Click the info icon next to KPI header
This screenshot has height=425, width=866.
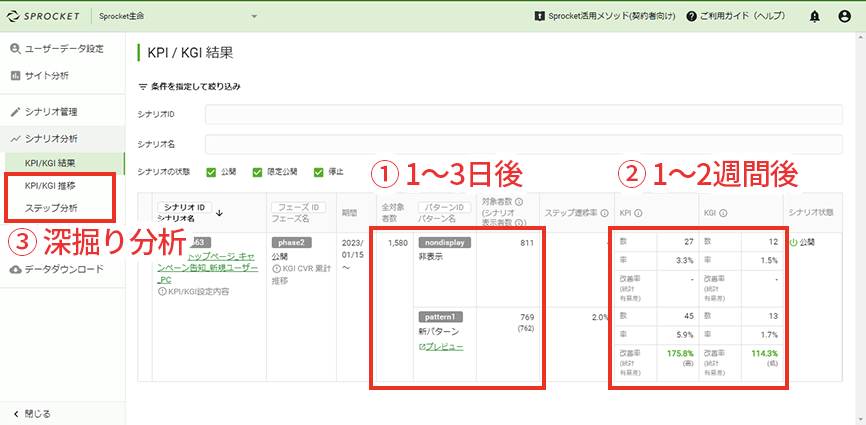pos(638,212)
